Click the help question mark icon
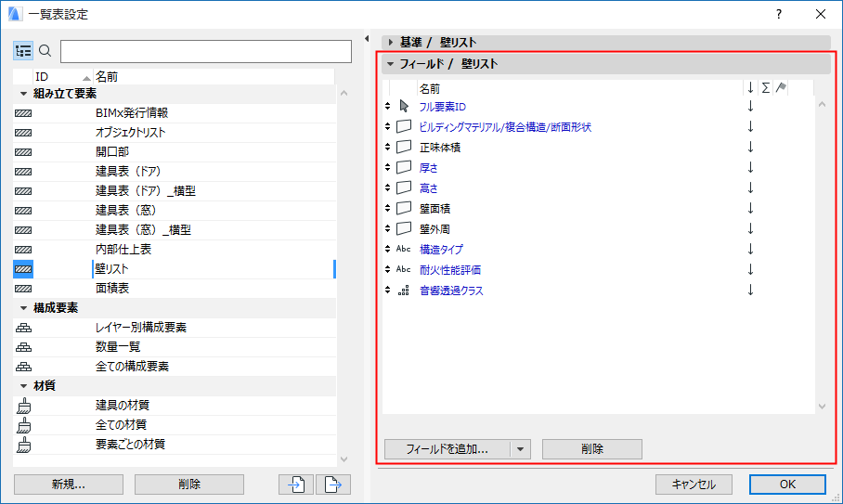 click(779, 15)
